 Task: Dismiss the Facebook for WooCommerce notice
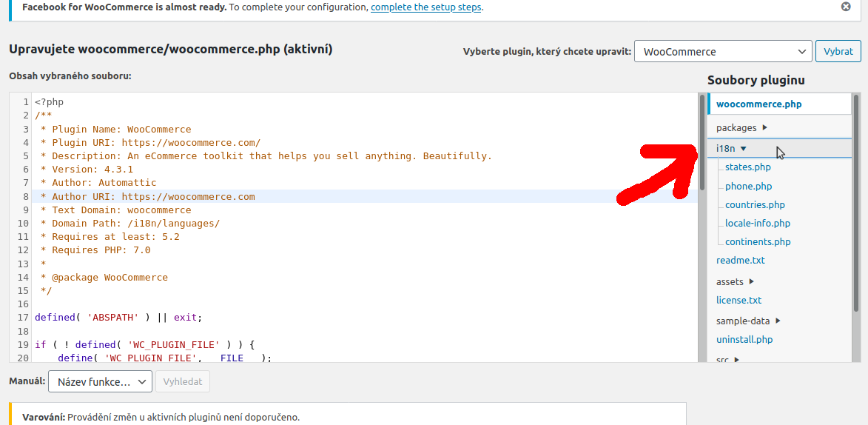(845, 7)
